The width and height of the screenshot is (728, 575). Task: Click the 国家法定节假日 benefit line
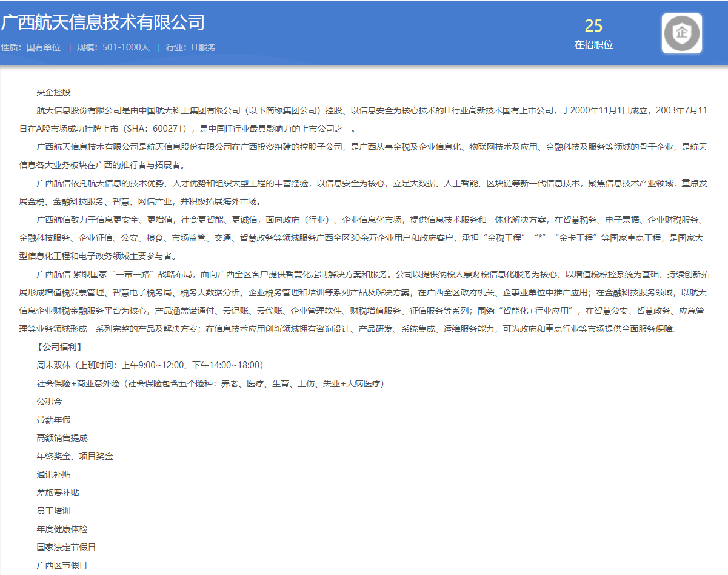tap(67, 547)
